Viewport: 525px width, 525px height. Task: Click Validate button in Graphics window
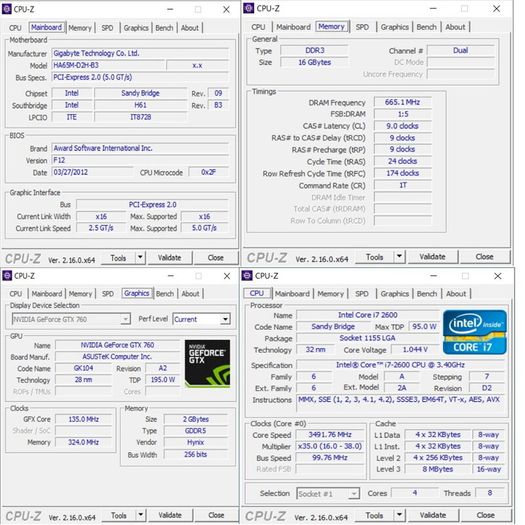point(170,515)
